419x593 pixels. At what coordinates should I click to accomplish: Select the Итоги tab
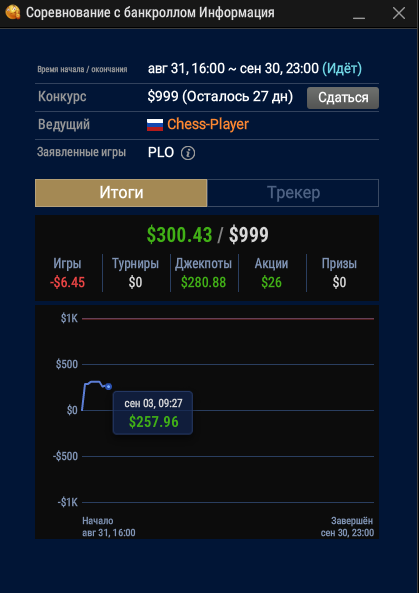point(121,193)
